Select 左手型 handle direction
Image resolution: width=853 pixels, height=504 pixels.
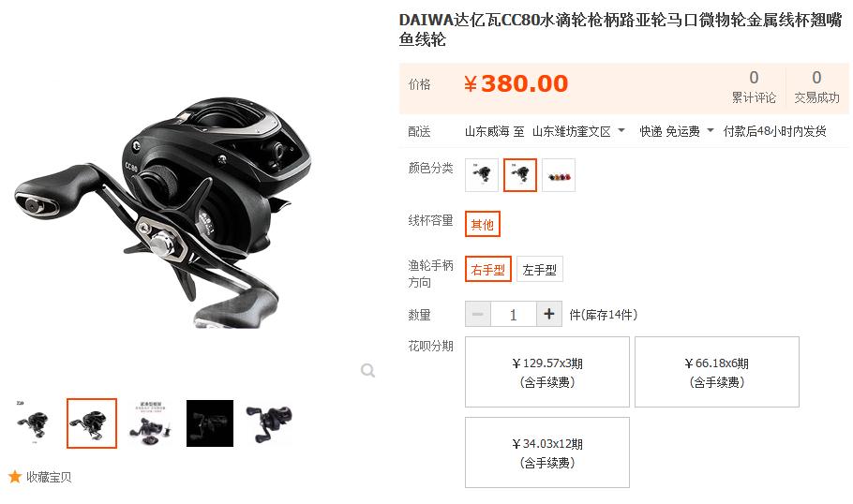(539, 269)
